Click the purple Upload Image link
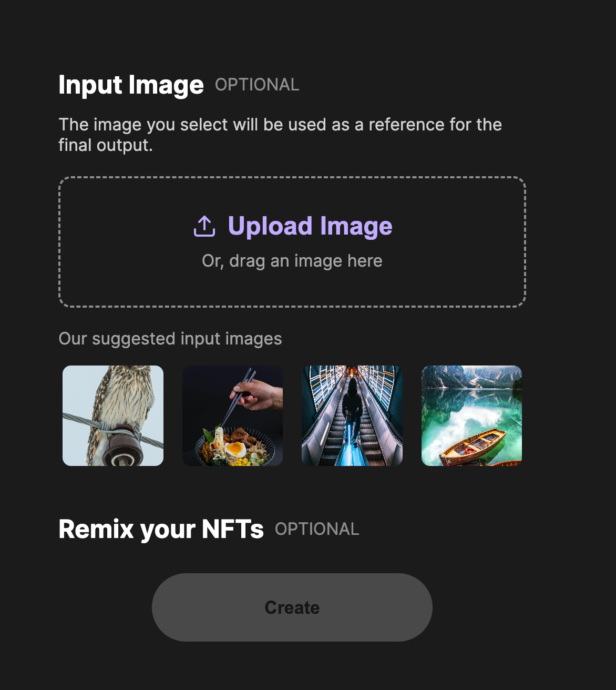 click(x=310, y=226)
